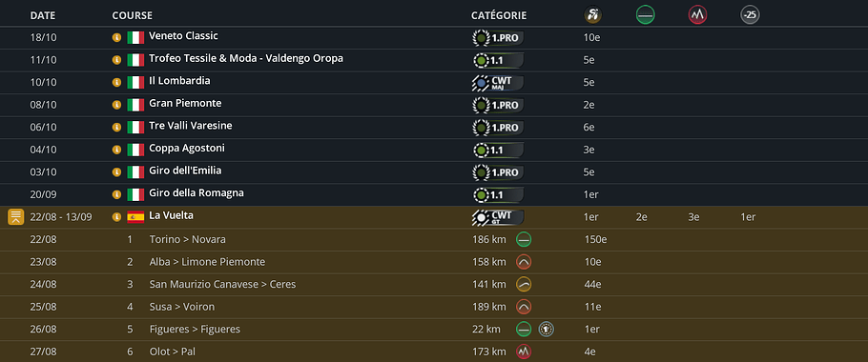Sort by the DATE column header
The image size is (868, 362).
(x=43, y=16)
